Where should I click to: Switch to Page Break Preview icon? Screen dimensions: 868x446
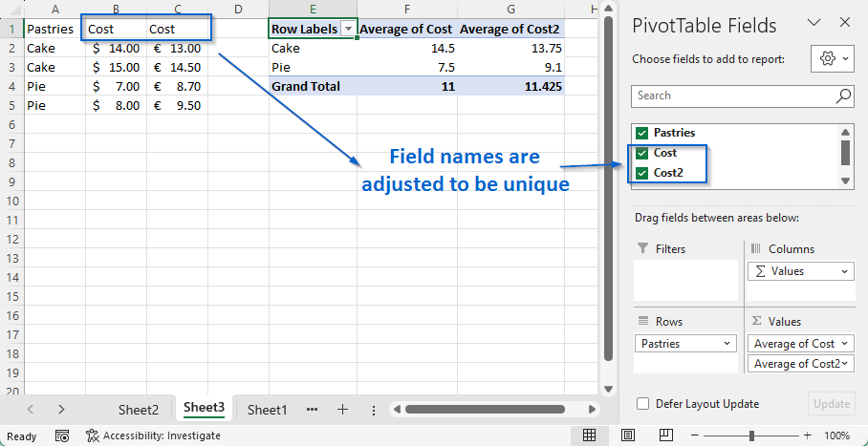[666, 435]
